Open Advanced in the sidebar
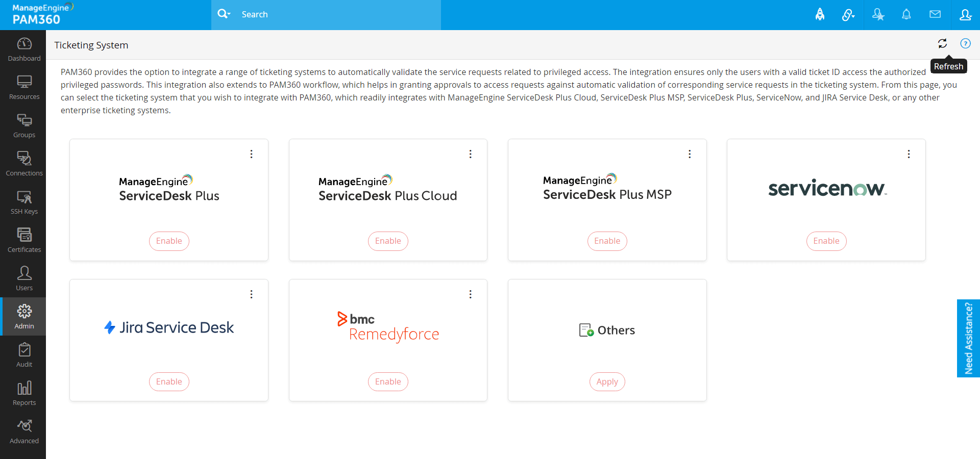The height and width of the screenshot is (459, 980). [x=24, y=432]
